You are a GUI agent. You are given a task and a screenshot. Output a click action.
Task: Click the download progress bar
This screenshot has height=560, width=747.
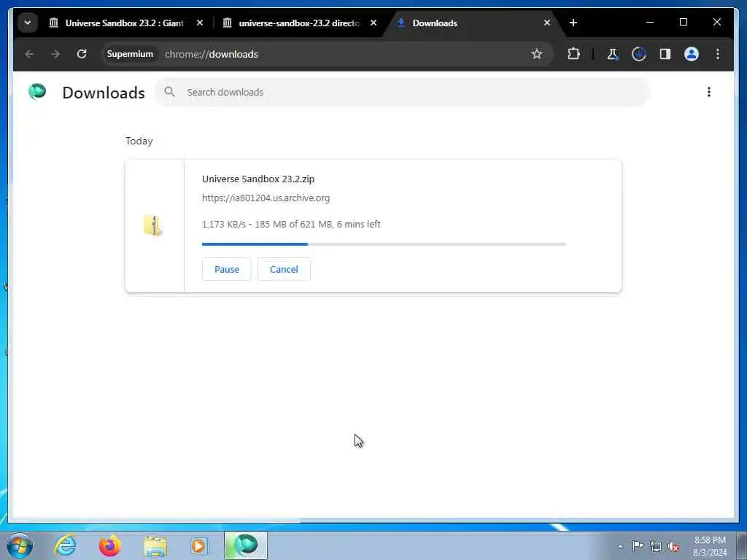point(384,244)
